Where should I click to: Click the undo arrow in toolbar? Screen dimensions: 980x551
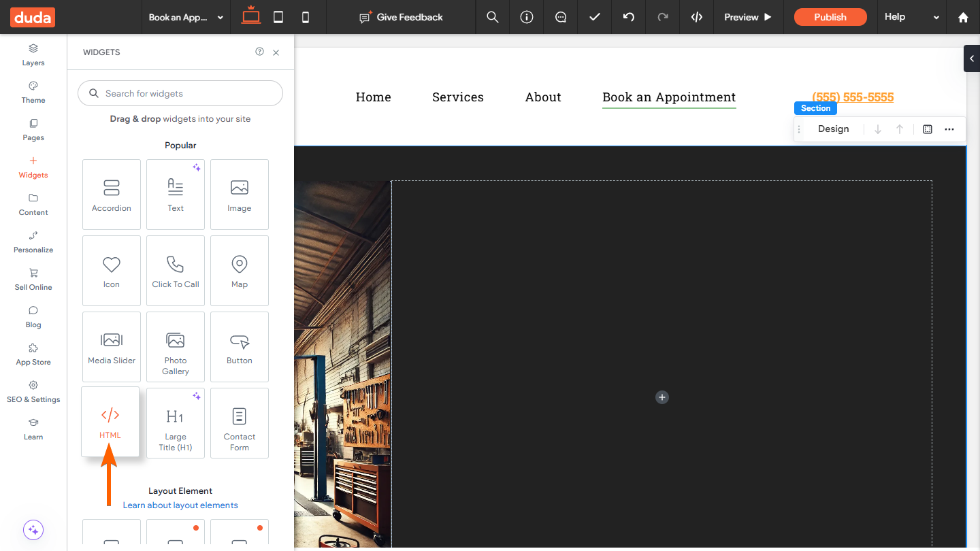[629, 17]
